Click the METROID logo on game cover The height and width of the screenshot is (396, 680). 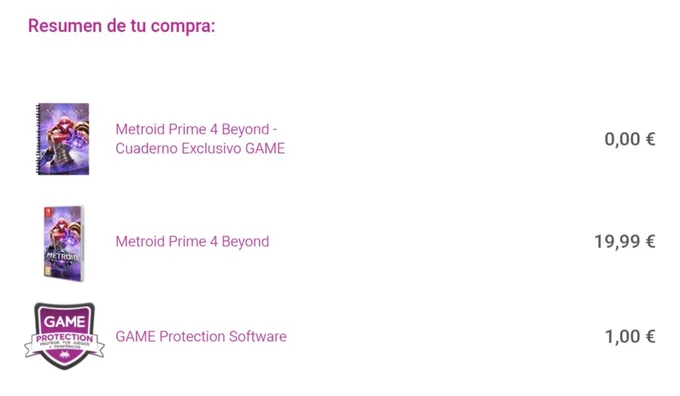point(63,256)
